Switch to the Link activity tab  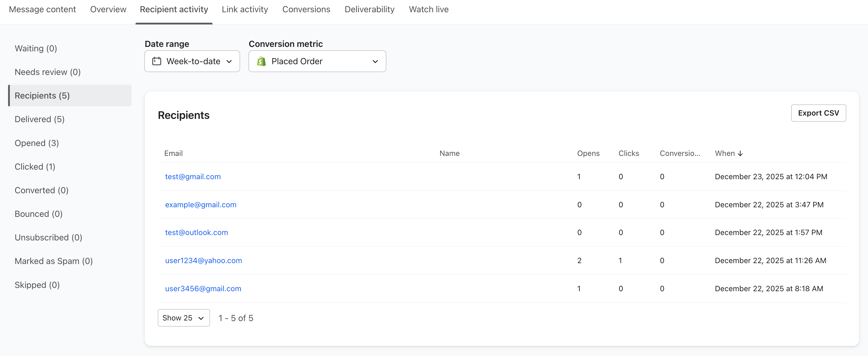pyautogui.click(x=245, y=10)
